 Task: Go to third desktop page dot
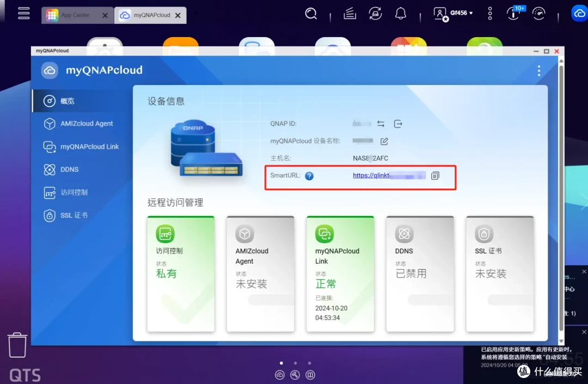(309, 363)
